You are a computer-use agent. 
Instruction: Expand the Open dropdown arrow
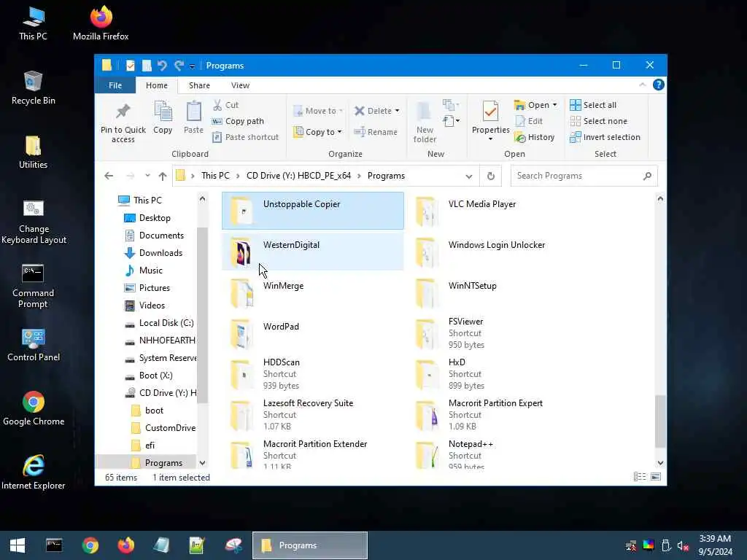pos(554,105)
